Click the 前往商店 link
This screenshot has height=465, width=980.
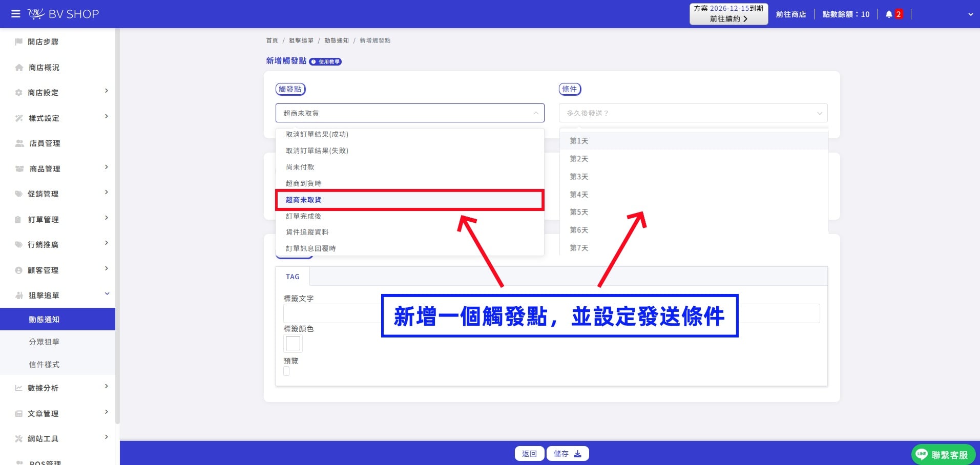point(791,14)
